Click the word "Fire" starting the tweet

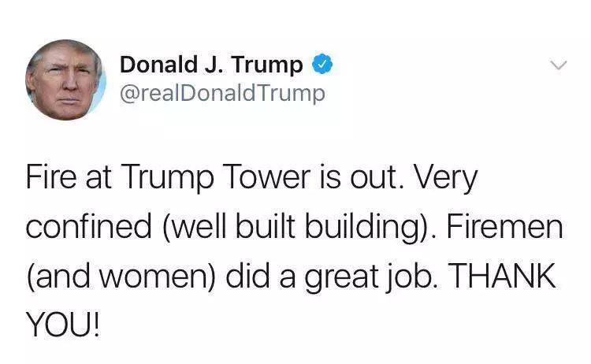[51, 177]
